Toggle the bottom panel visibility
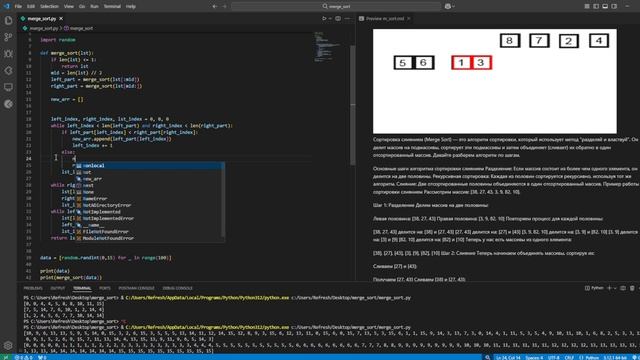Image resolution: width=640 pixels, height=360 pixels. [x=605, y=6]
